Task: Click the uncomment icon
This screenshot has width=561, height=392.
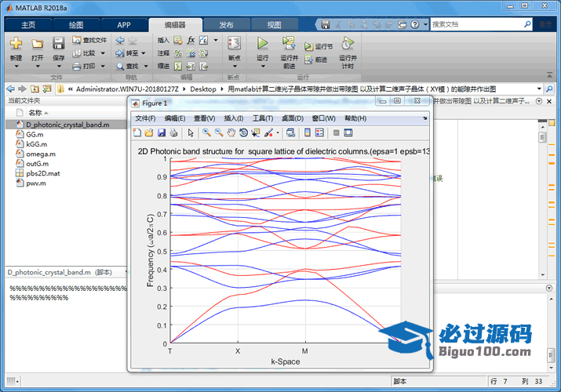Action: coord(191,53)
